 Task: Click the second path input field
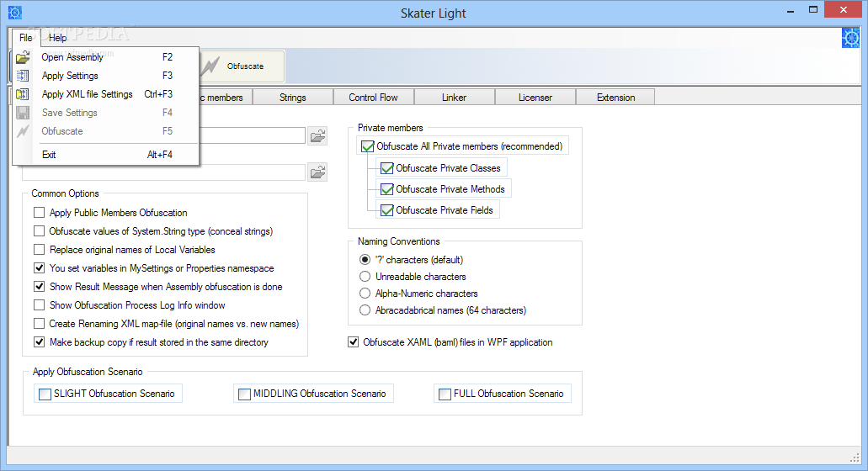(x=164, y=172)
